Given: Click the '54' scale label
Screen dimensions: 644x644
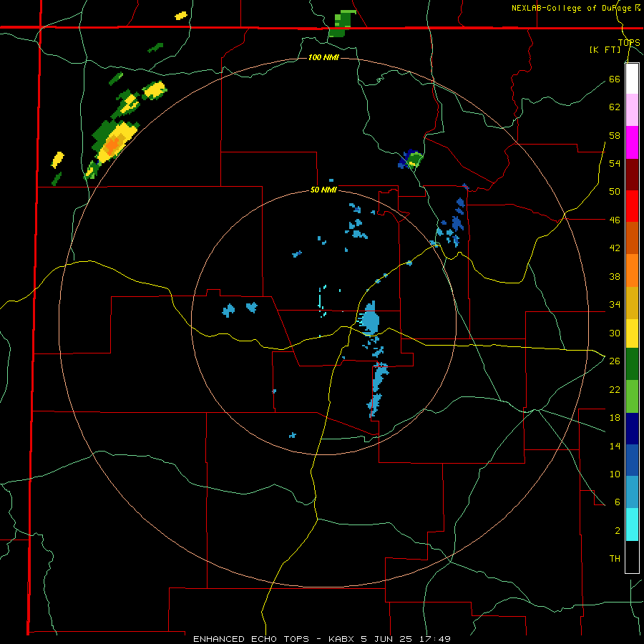Looking at the screenshot, I should coord(615,163).
